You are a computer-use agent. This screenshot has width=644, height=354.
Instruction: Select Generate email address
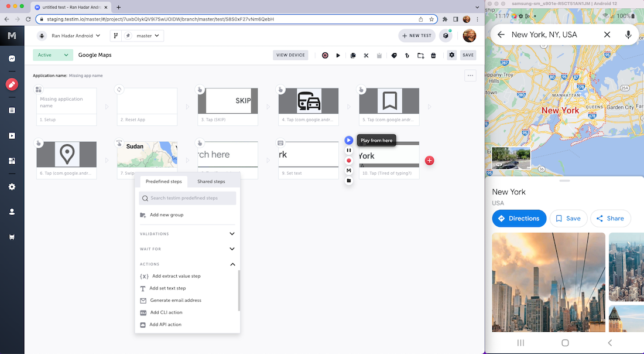(176, 301)
